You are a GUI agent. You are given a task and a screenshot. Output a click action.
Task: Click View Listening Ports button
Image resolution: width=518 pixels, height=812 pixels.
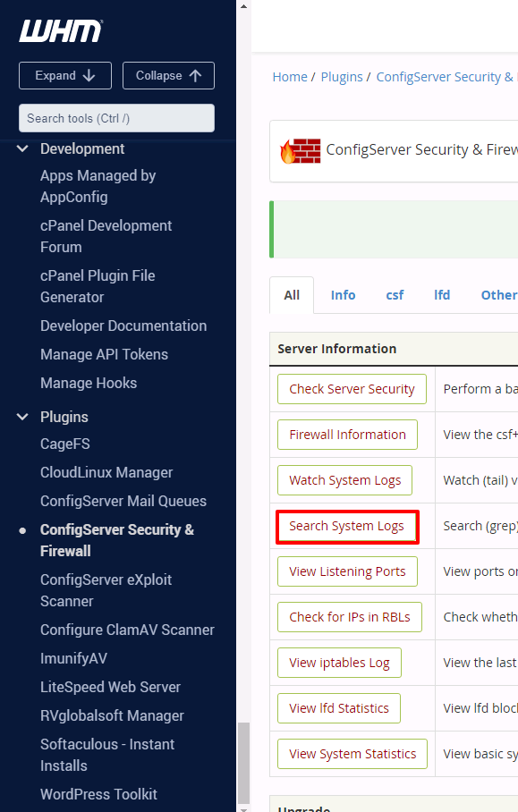coord(348,571)
